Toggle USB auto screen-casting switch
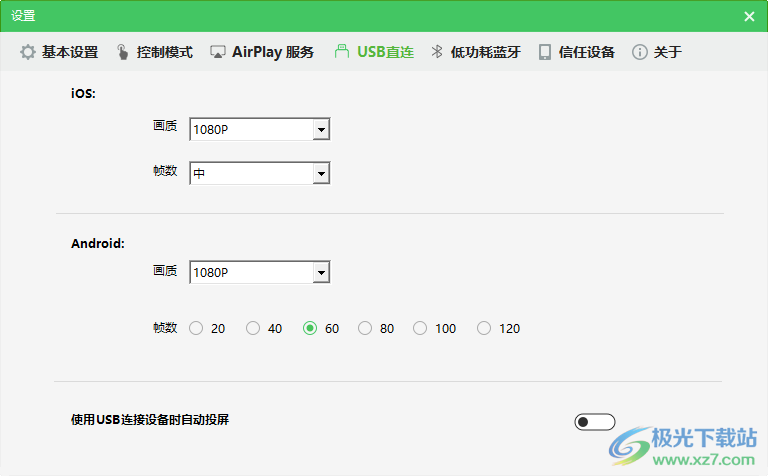 595,422
